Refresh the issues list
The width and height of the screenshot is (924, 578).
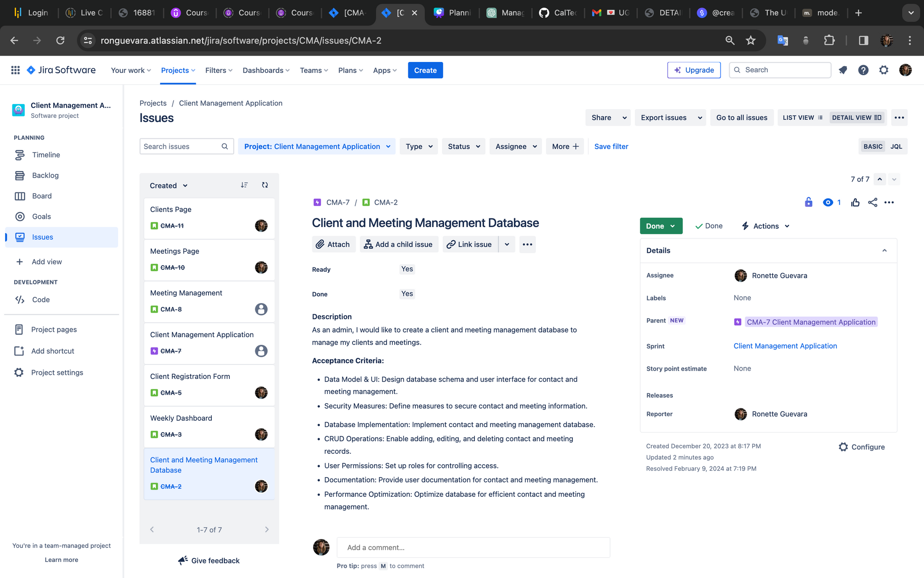click(x=265, y=185)
